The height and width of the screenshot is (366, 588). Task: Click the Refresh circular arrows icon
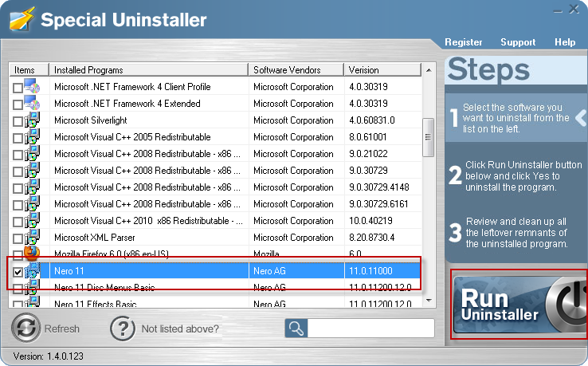[x=25, y=328]
